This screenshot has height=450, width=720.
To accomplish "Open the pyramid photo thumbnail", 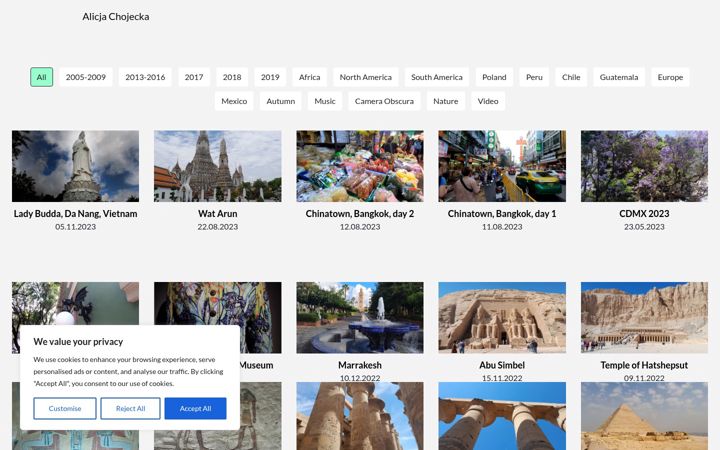I will [x=644, y=416].
